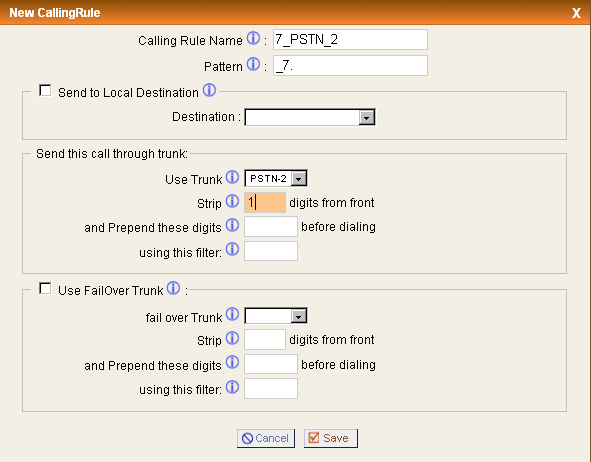Tick the Use FailOver Trunk checkbox
The image size is (591, 462).
click(45, 289)
